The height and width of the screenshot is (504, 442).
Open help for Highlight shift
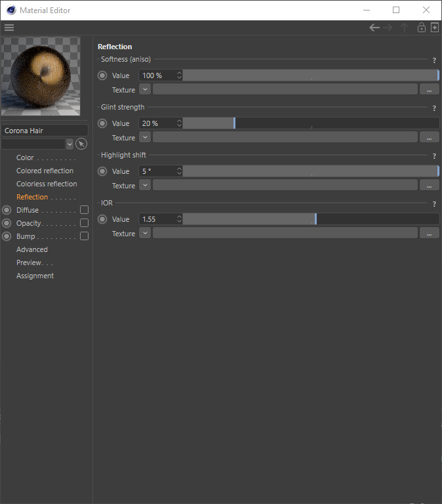point(434,156)
